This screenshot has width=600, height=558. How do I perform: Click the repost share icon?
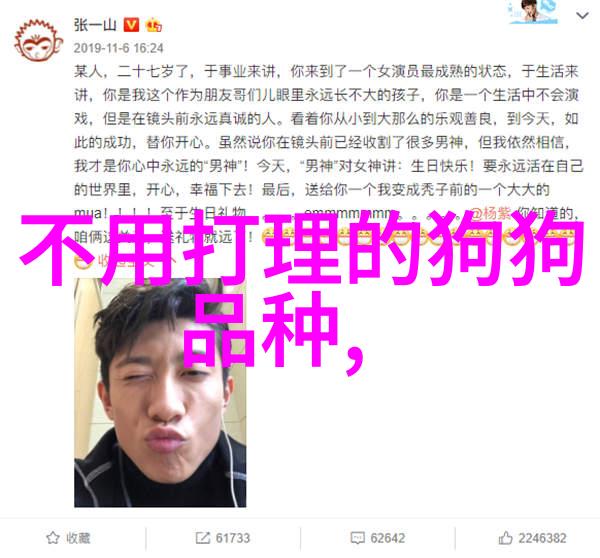tap(202, 538)
